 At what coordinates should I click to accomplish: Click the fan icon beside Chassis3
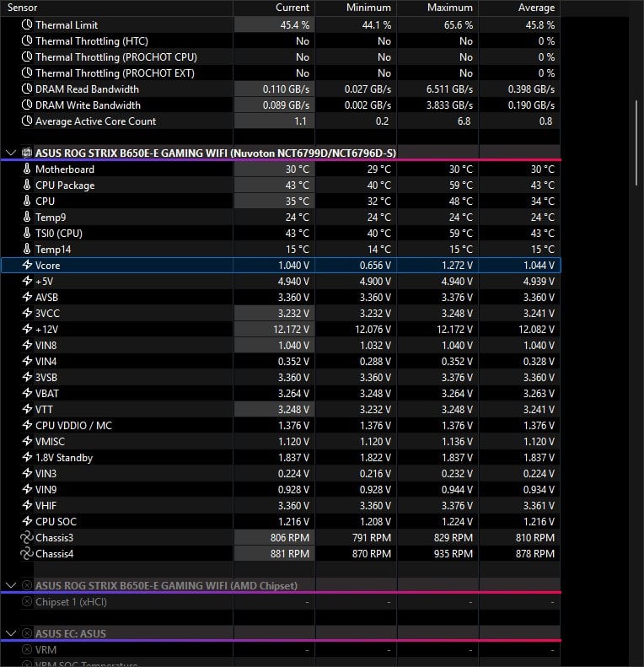pyautogui.click(x=26, y=538)
